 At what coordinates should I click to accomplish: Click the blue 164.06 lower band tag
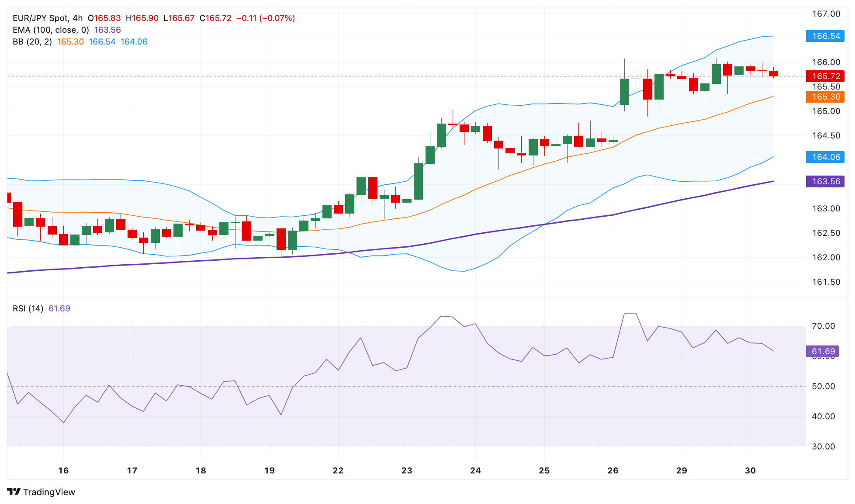pos(825,157)
